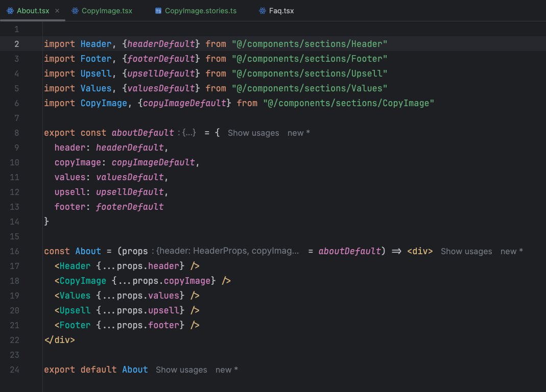Click Show usages next to export default About
This screenshot has height=392, width=546.
[181, 370]
